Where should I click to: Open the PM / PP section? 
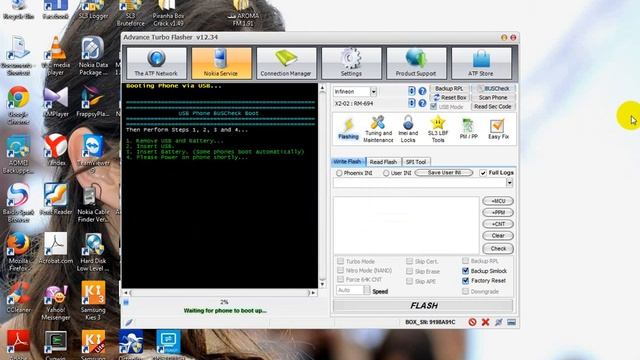[468, 129]
